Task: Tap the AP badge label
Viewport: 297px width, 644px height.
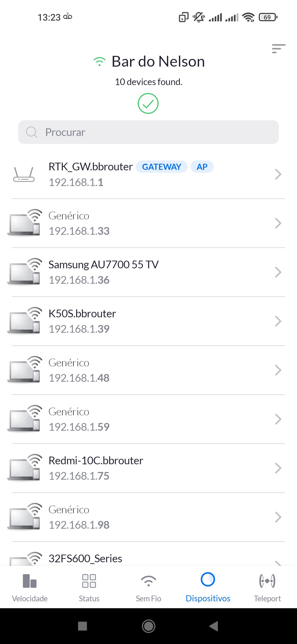Action: pos(202,167)
